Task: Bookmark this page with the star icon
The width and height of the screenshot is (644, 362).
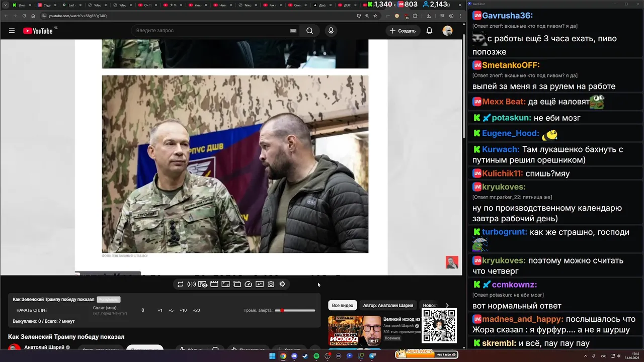Action: tap(375, 16)
